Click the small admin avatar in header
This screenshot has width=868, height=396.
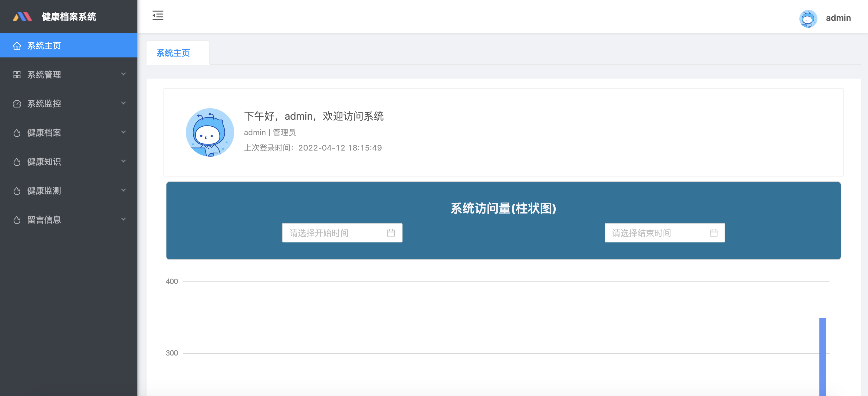[x=808, y=18]
